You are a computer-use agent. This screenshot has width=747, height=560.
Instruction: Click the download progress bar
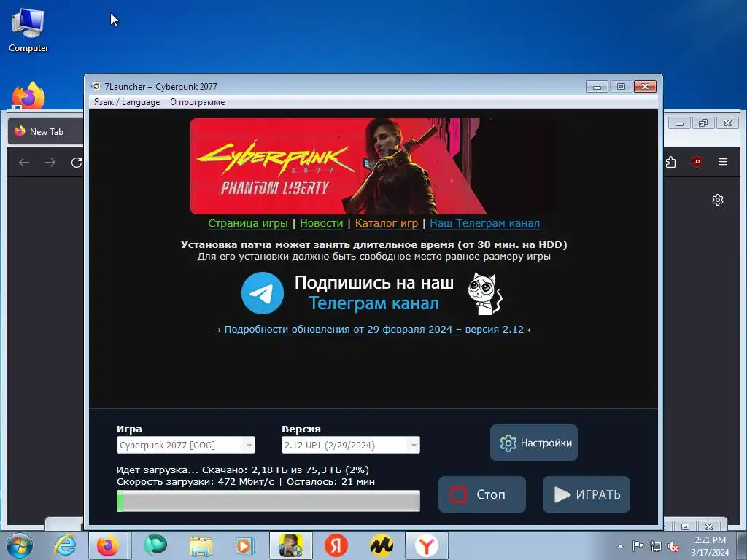coord(268,501)
